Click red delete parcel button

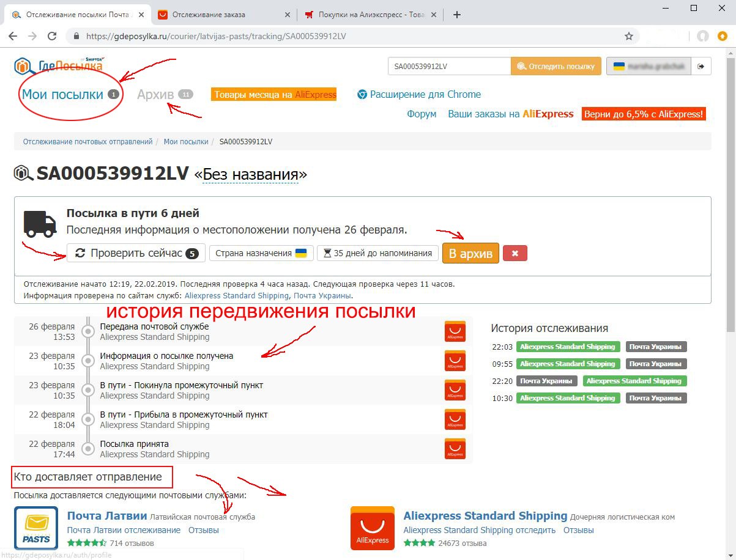[x=515, y=253]
